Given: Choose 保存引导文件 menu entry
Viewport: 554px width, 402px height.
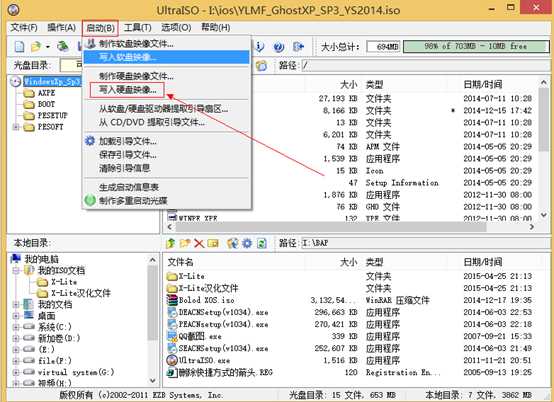Looking at the screenshot, I should [x=167, y=155].
